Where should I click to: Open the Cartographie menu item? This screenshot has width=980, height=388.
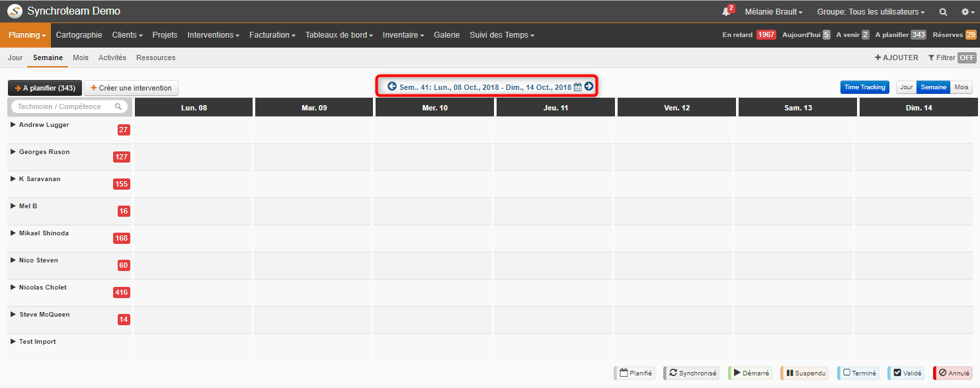click(x=79, y=35)
